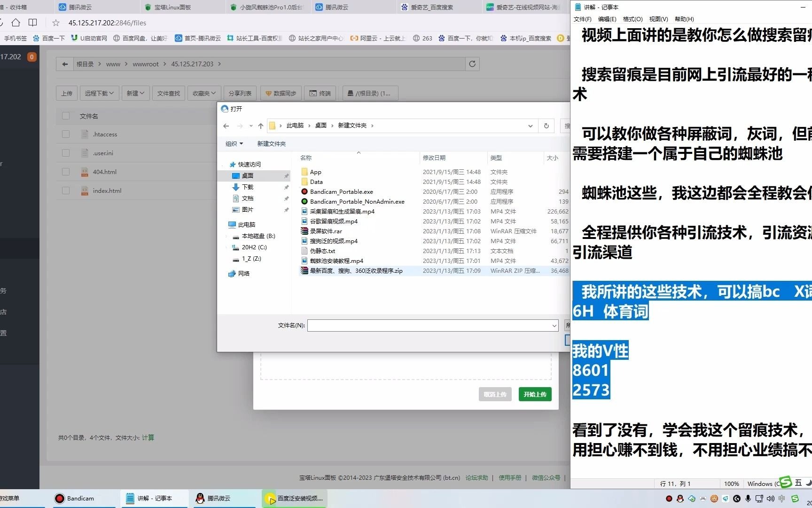
Task: Expand the 新建 dropdown in panel toolbar
Action: (135, 93)
